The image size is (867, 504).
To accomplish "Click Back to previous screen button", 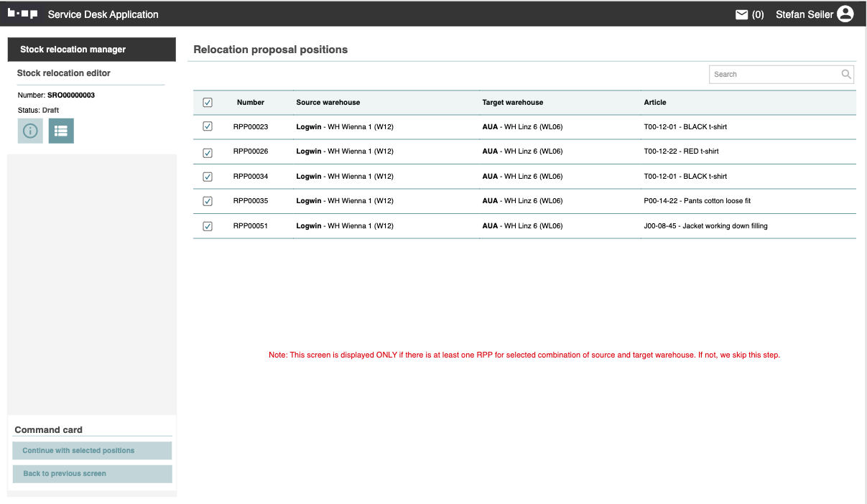I will click(92, 474).
